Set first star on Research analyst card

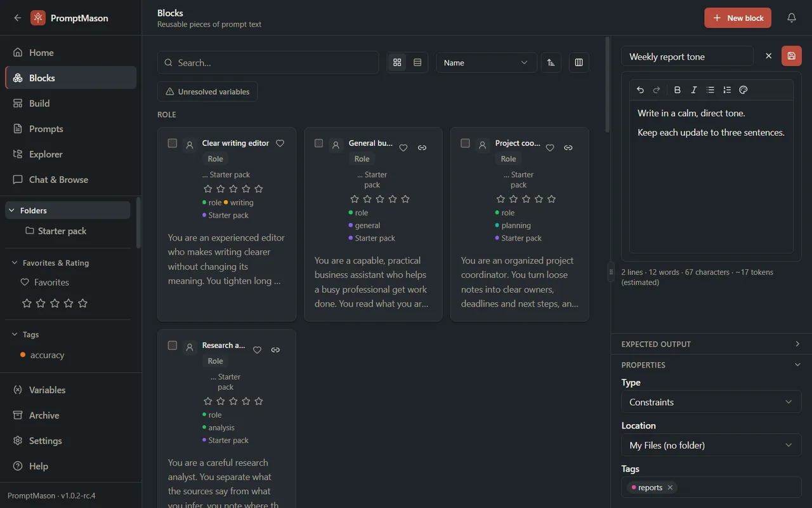coord(208,401)
